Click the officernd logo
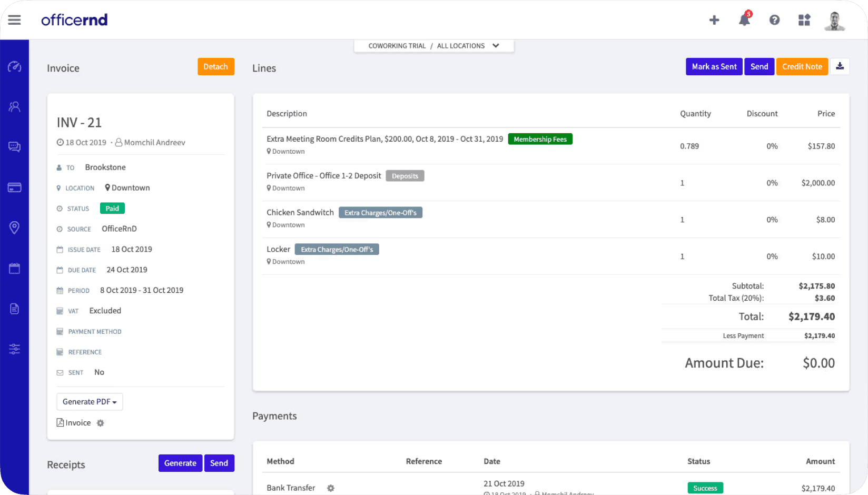Image resolution: width=868 pixels, height=495 pixels. [74, 19]
